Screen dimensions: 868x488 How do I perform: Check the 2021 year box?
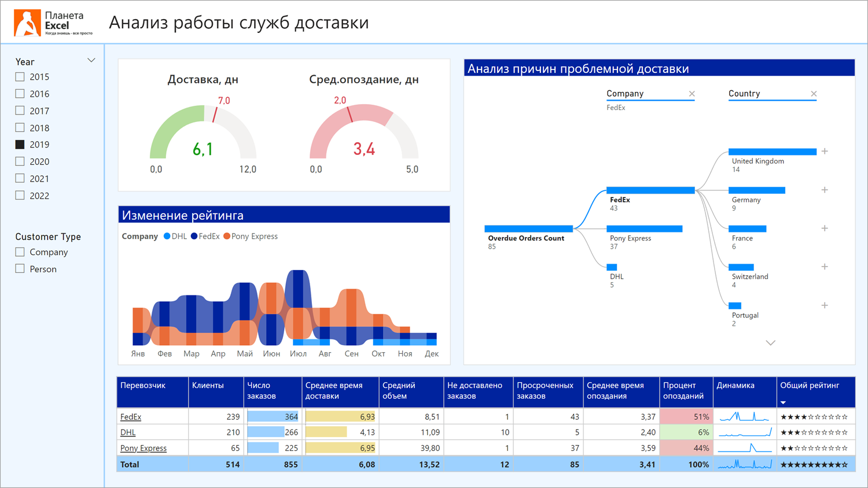pyautogui.click(x=20, y=178)
